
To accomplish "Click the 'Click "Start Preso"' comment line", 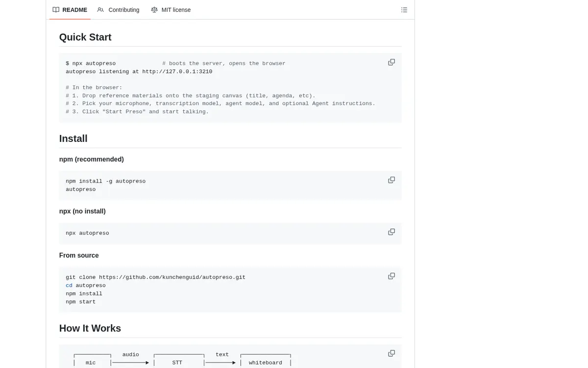I will tap(137, 112).
